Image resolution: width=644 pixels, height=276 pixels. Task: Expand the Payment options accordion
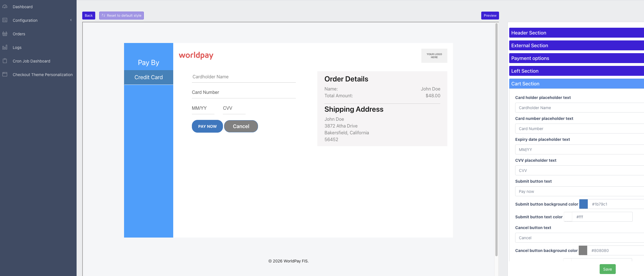click(576, 58)
